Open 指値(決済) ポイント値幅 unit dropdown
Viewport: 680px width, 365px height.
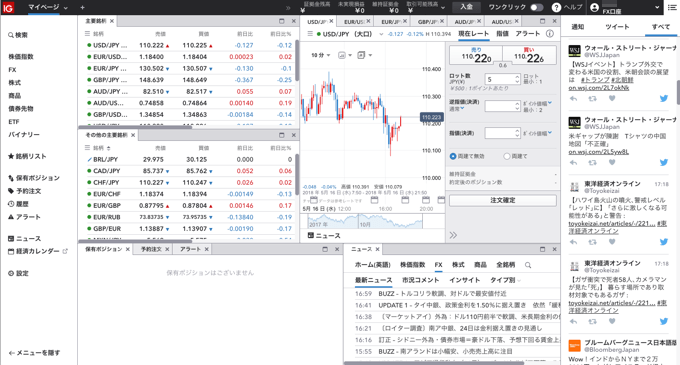[x=537, y=133]
